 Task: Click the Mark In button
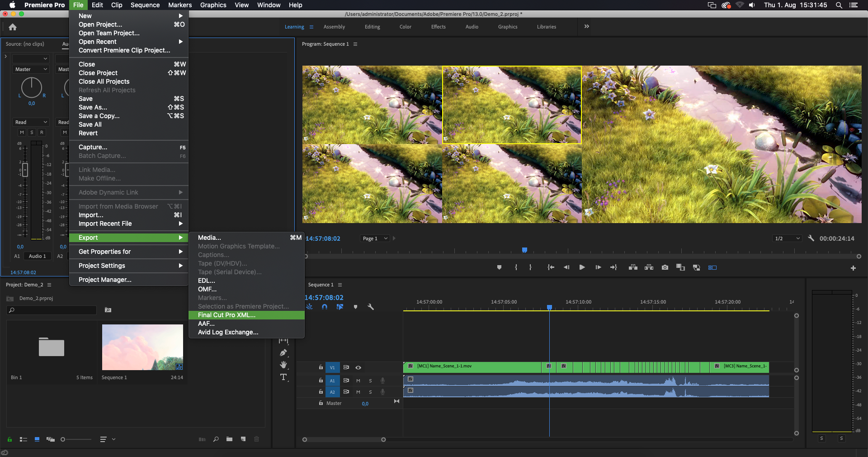click(x=516, y=267)
